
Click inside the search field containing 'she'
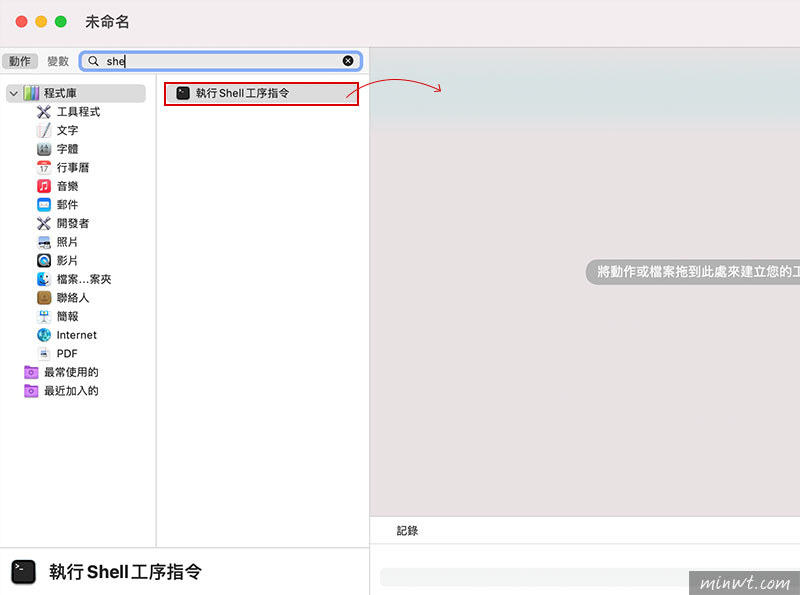pyautogui.click(x=221, y=61)
